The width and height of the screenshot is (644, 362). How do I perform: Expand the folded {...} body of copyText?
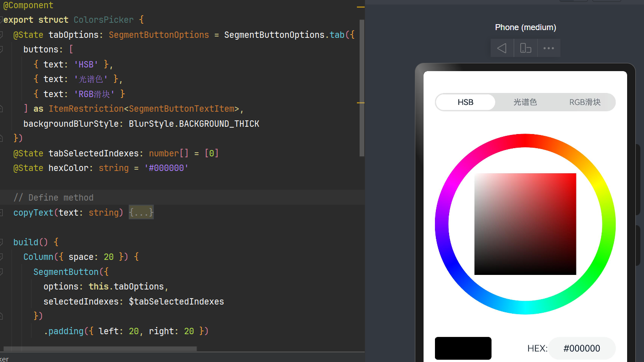coord(141,212)
